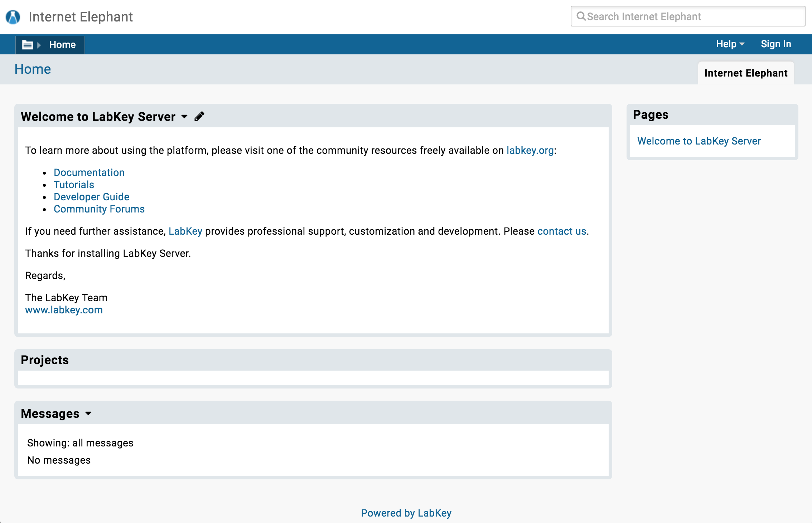Open the Documentation link

tap(89, 172)
